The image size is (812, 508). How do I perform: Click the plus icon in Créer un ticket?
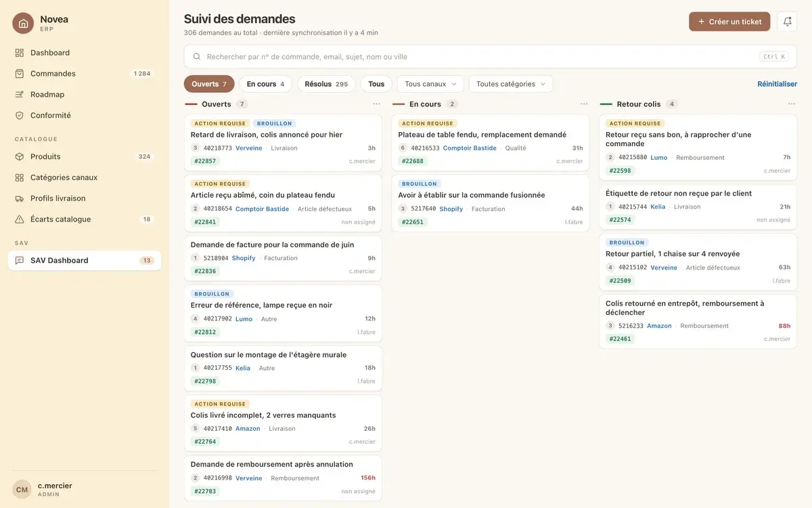701,22
